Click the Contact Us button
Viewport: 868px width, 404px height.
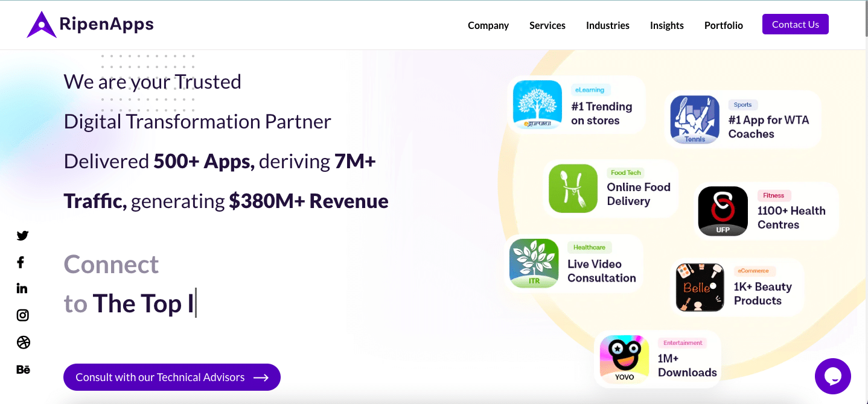click(x=796, y=24)
